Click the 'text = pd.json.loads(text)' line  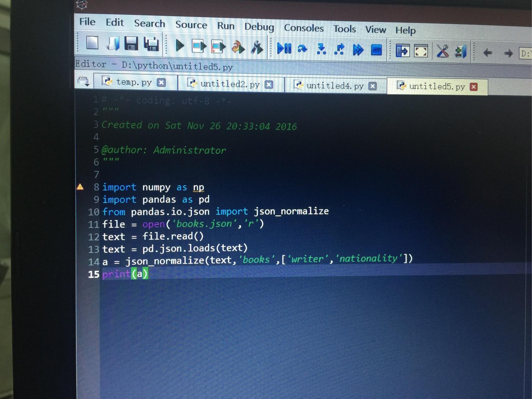click(175, 248)
